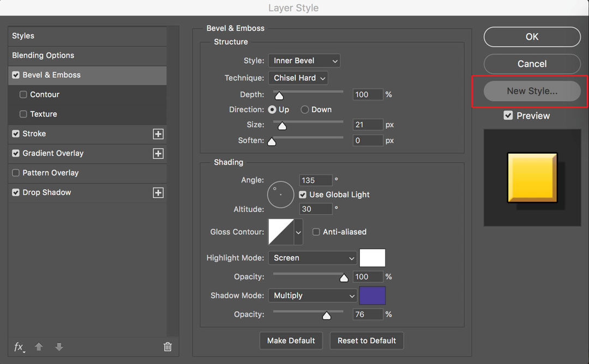589x364 pixels.
Task: Click the purple Shadow Mode color swatch
Action: 372,295
